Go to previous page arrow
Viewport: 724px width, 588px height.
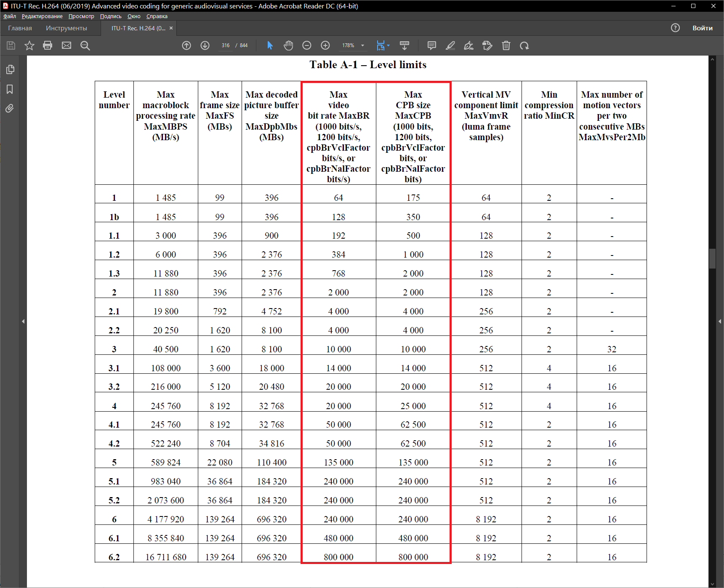(186, 45)
